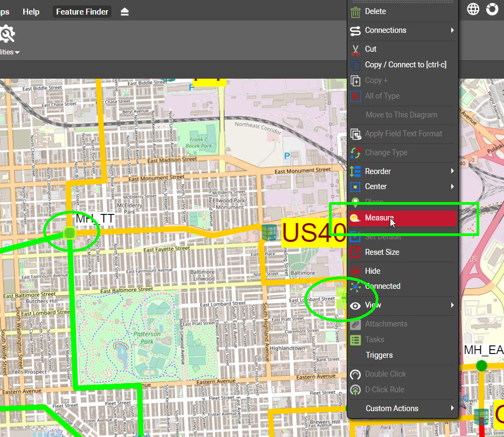Select Copy / Connect to menu entry
The image size is (504, 437).
tap(405, 65)
